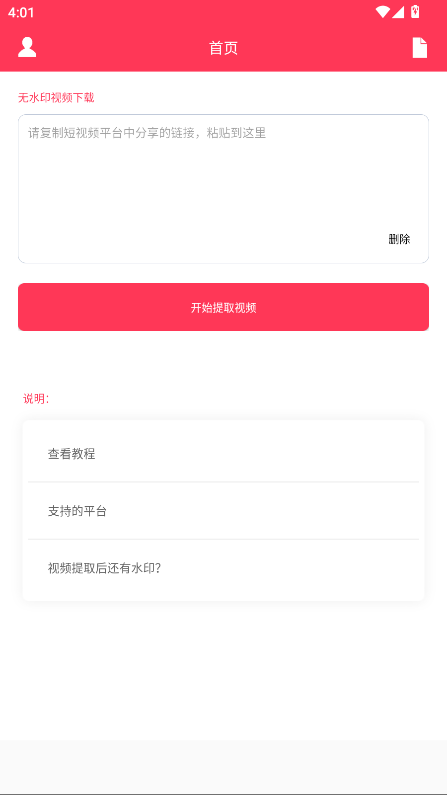
Task: Tap the Wi-Fi status icon
Action: point(383,12)
